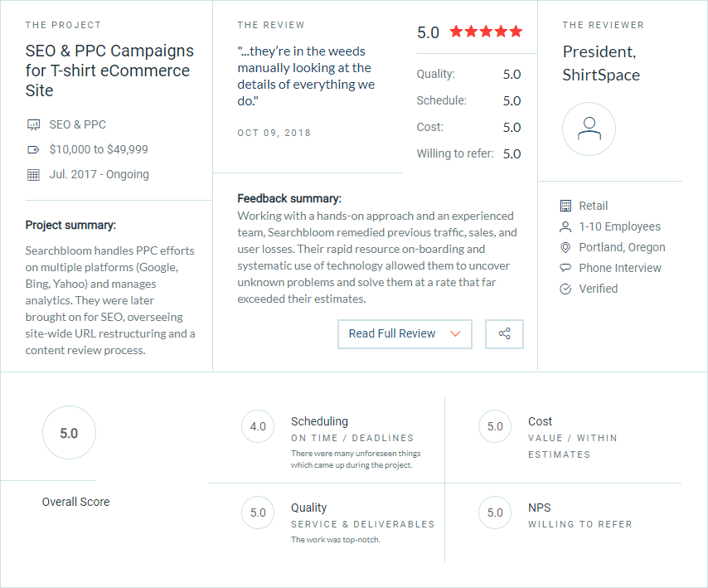Expand Read Full Review
Image resolution: width=708 pixels, height=588 pixels.
(x=392, y=333)
